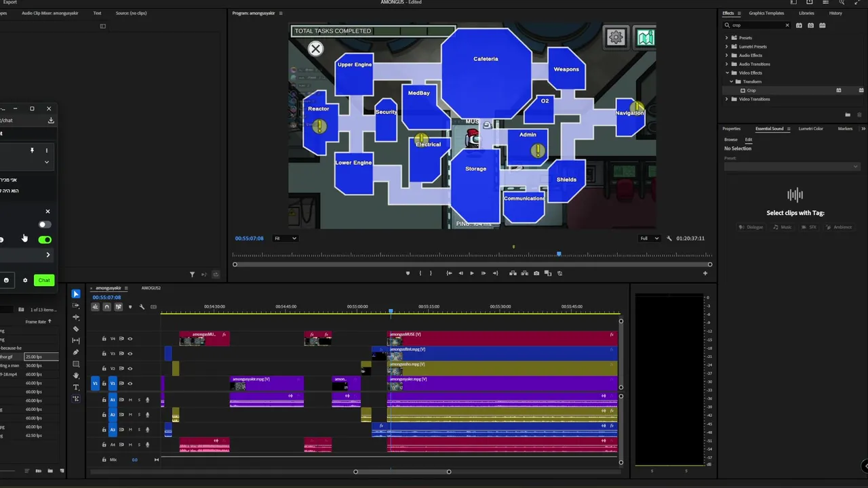Viewport: 868px width, 488px height.
Task: Expand the Presets folder in Effects
Action: click(x=727, y=38)
